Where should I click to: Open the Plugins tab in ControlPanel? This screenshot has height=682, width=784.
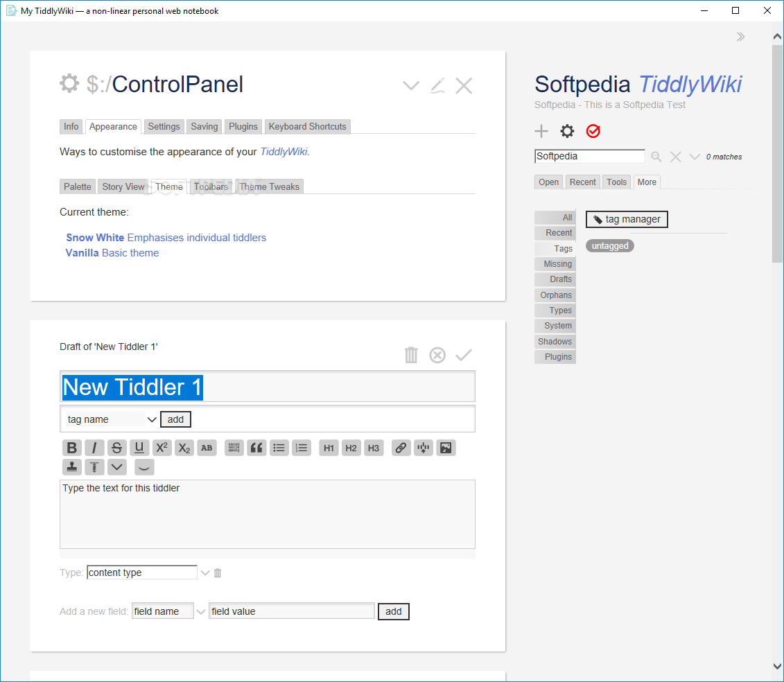(x=243, y=127)
